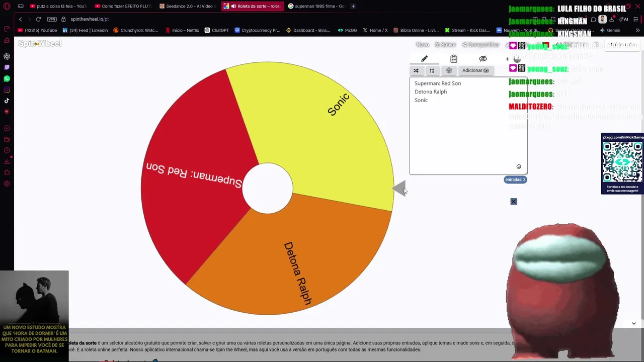Open the clipboard results tab
This screenshot has width=644, height=362.
point(453,59)
